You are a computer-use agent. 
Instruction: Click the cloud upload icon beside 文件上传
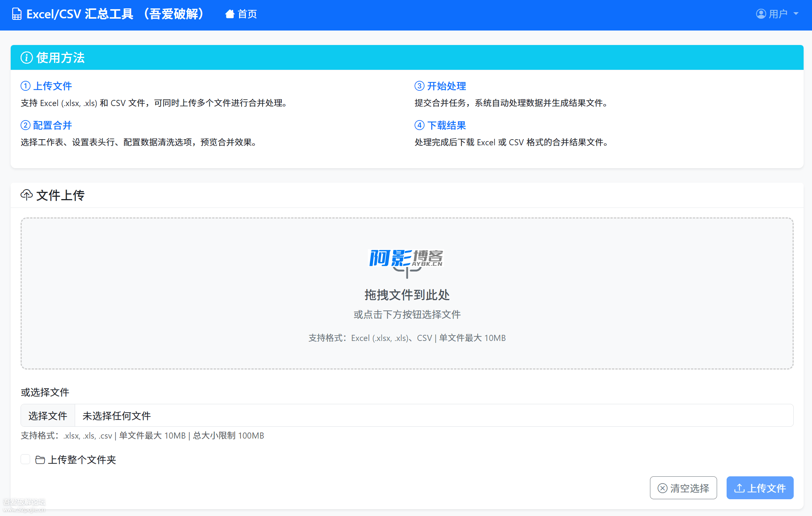(x=26, y=195)
